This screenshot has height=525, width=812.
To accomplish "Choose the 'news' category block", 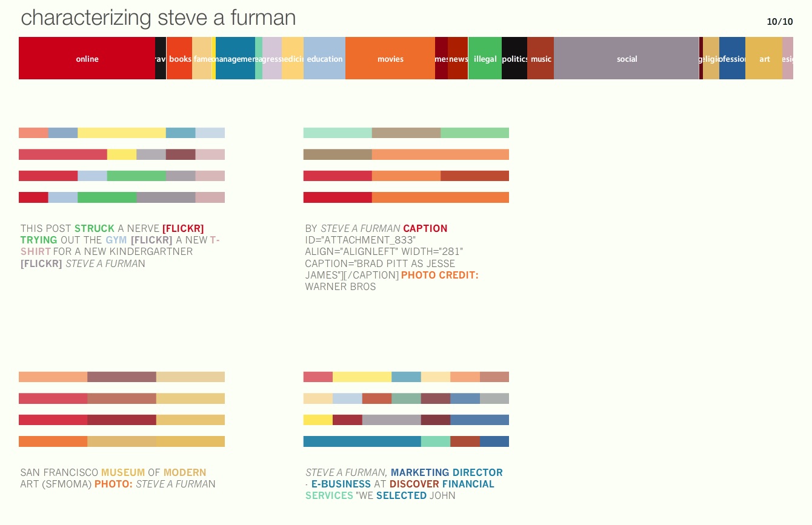I will point(458,59).
